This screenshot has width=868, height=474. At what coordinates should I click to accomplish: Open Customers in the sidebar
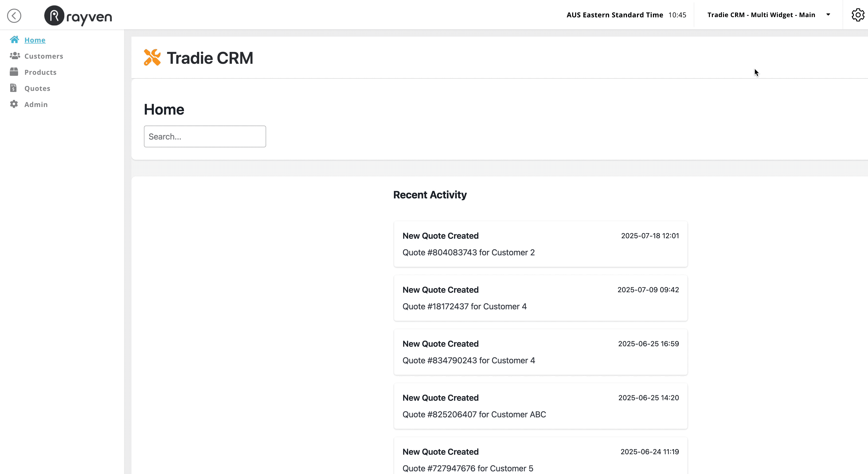click(44, 56)
